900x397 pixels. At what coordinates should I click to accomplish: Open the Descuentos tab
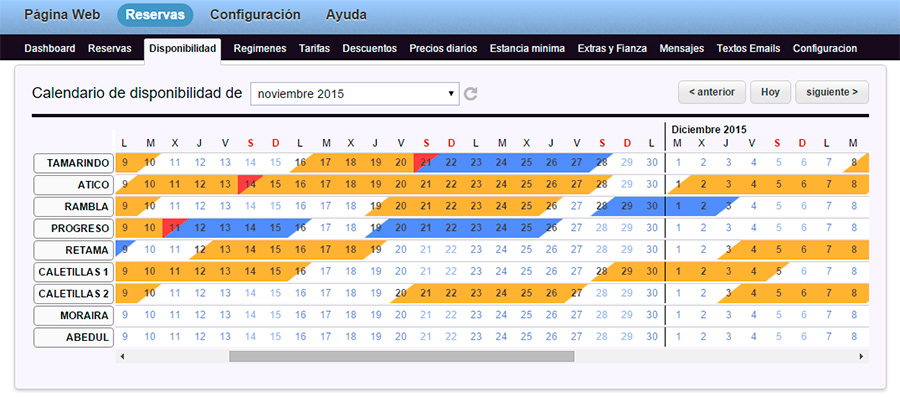[370, 49]
